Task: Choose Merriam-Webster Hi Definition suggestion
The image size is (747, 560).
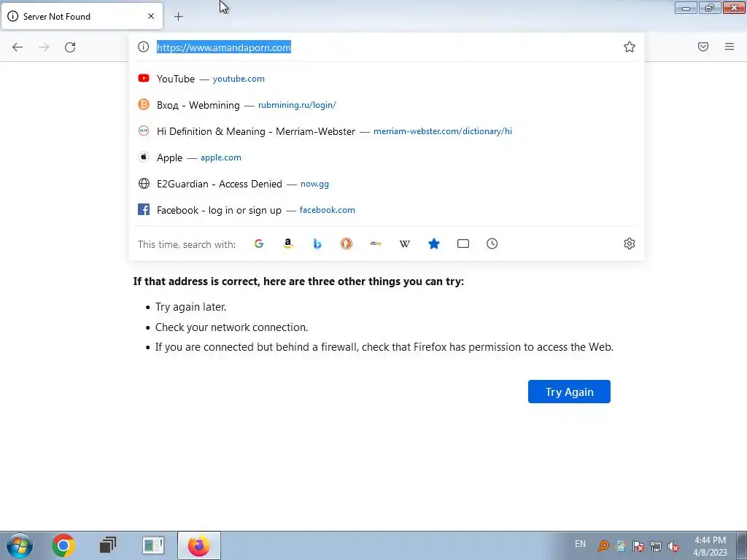Action: point(387,131)
